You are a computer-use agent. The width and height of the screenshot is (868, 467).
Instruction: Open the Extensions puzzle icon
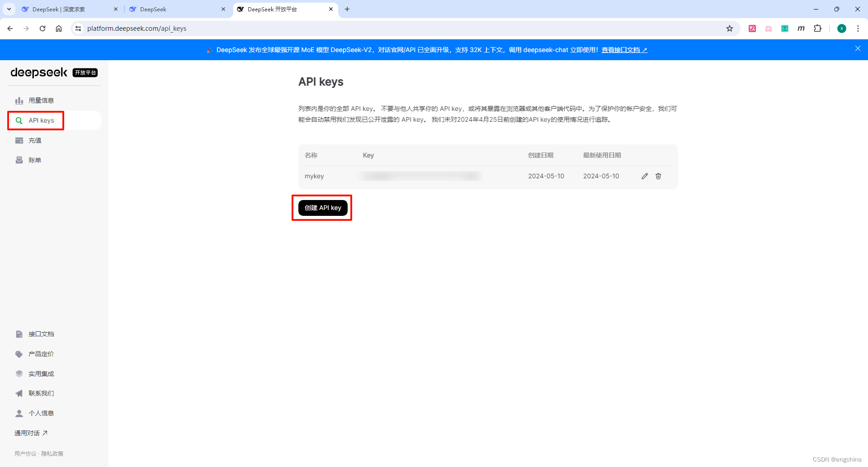817,29
